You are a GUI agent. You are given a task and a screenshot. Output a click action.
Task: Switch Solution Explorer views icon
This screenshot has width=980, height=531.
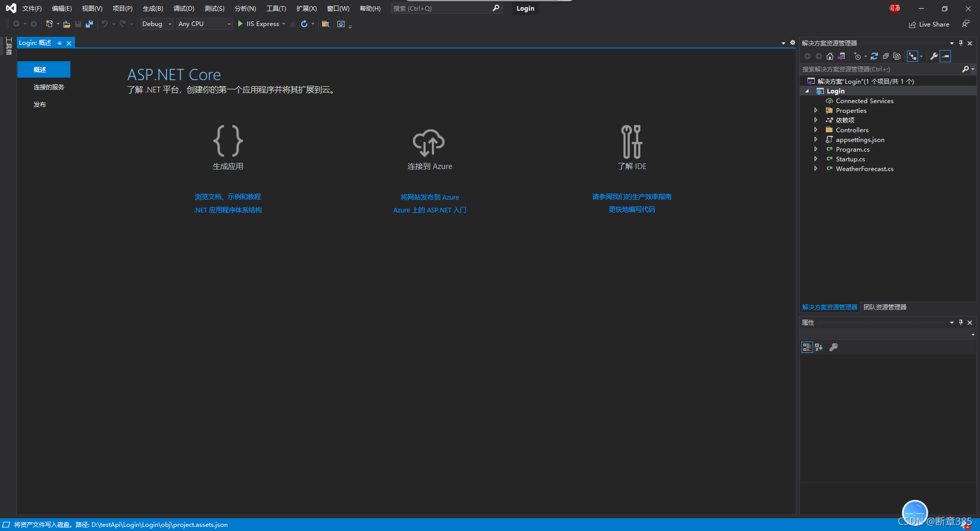pyautogui.click(x=842, y=56)
